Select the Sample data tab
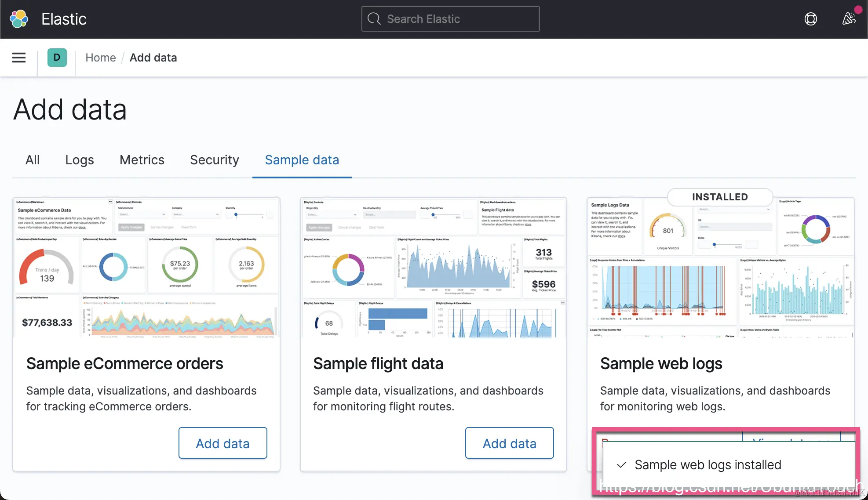Screen dimensions: 868x500 click(302, 160)
